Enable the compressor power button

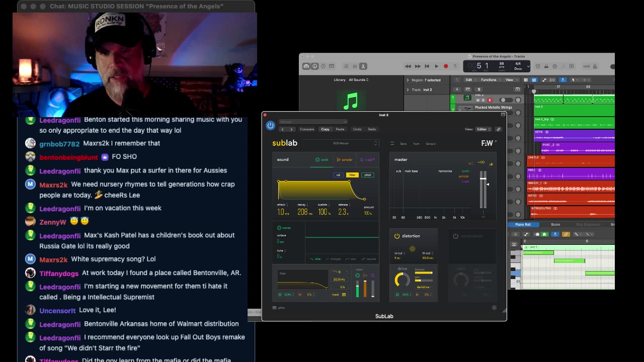(x=456, y=236)
